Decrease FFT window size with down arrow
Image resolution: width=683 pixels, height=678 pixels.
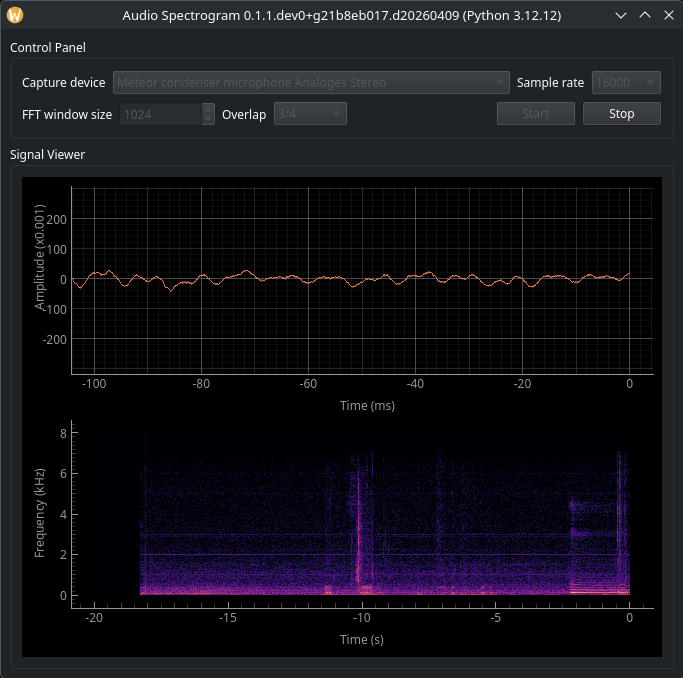pyautogui.click(x=208, y=119)
